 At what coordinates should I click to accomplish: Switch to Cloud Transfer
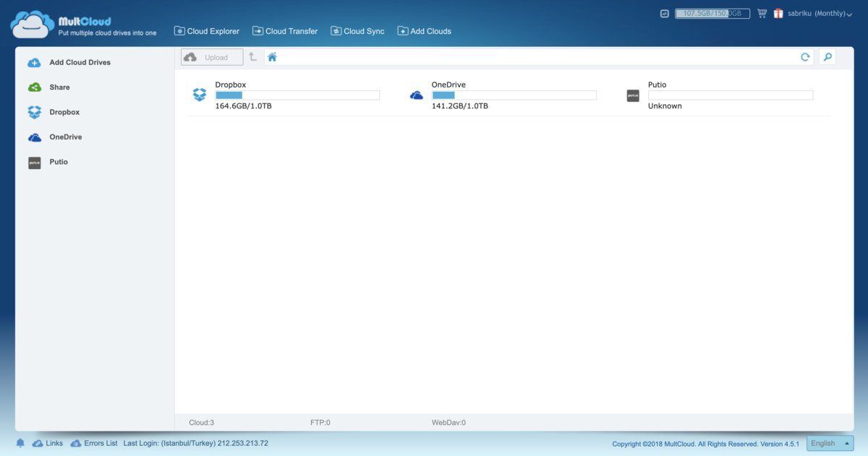pyautogui.click(x=285, y=31)
